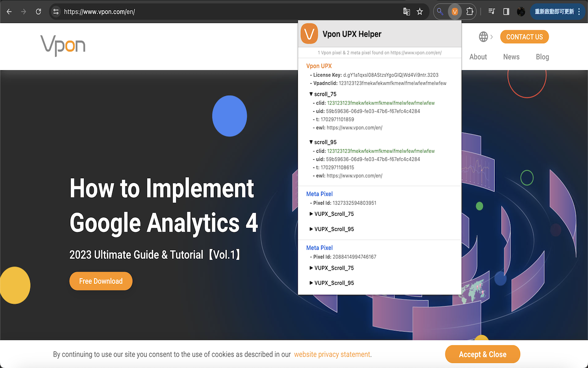588x368 pixels.
Task: Open the site information icon
Action: coord(56,11)
